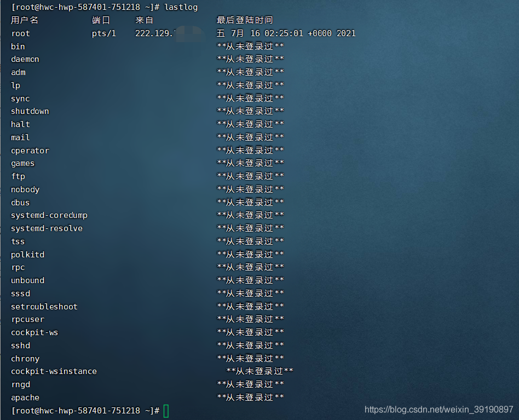Click the 'tss' username row
The width and height of the screenshot is (519, 420).
click(x=18, y=241)
